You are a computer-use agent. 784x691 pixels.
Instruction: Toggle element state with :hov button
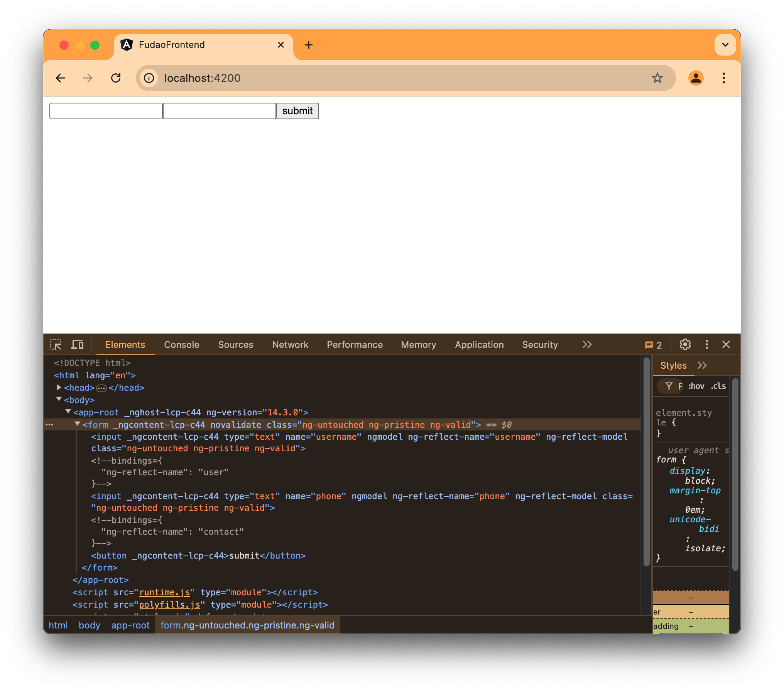pyautogui.click(x=697, y=386)
